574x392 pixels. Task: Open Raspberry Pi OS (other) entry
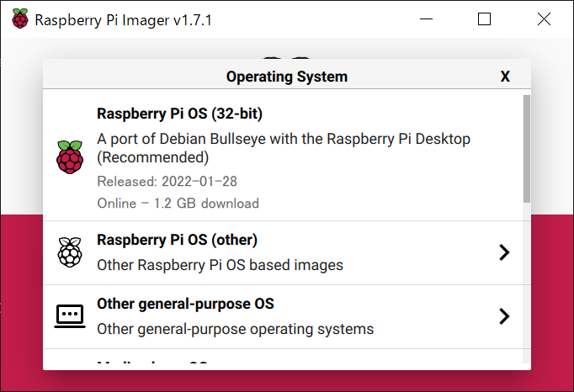pos(283,252)
